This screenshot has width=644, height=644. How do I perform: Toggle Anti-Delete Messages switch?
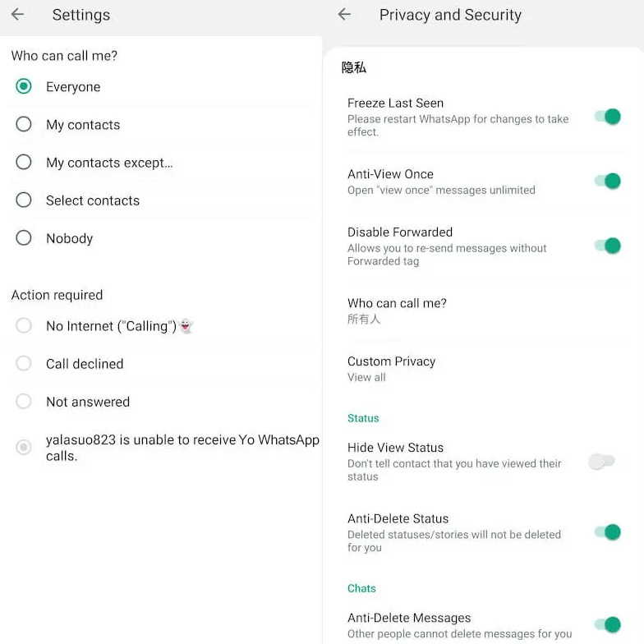(607, 625)
